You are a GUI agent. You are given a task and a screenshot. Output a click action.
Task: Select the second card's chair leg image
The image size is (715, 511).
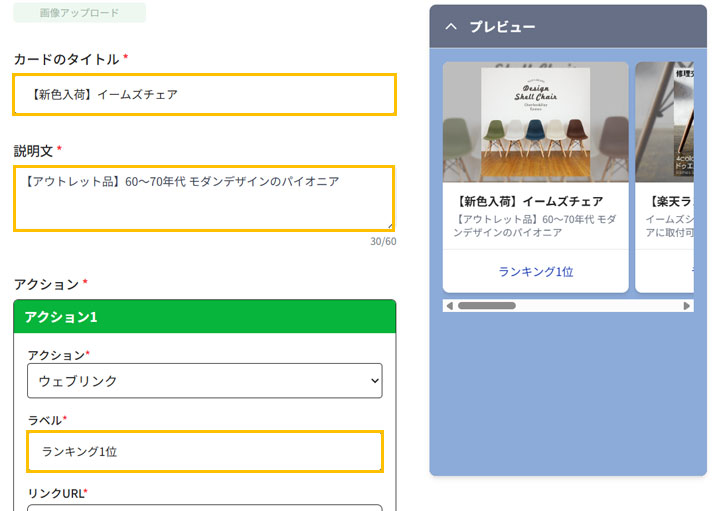(665, 122)
